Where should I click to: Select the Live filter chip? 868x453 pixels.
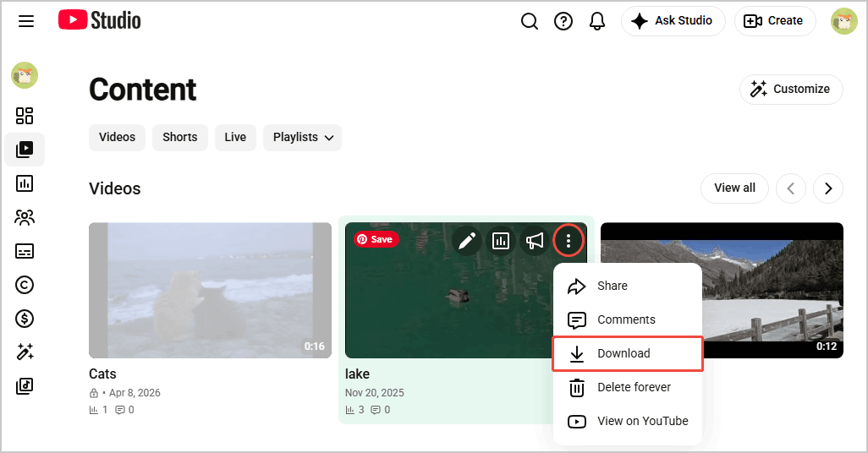point(235,137)
